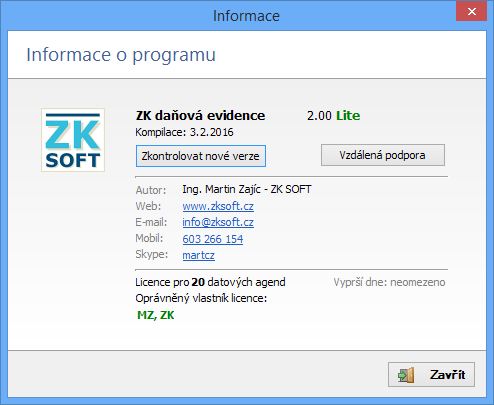Image resolution: width=494 pixels, height=405 pixels.
Task: Click the 'MZ, ZK' licence owner text
Action: (x=156, y=315)
